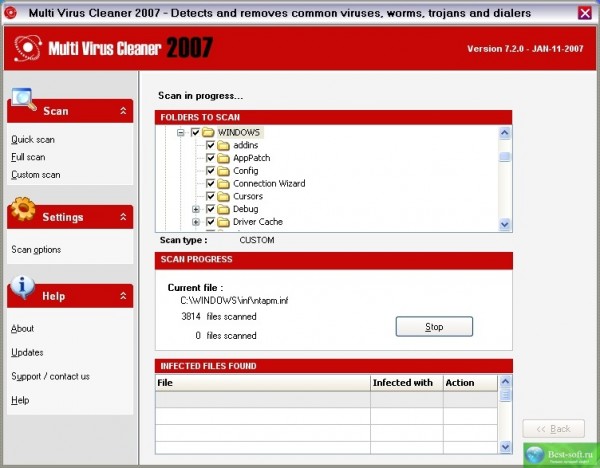Select the Config folder label

(246, 171)
